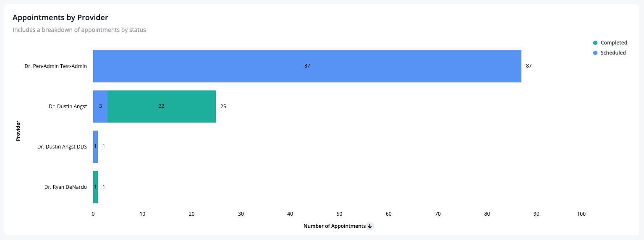Toggle the Scheduled legend series
This screenshot has height=240, width=644.
click(609, 53)
